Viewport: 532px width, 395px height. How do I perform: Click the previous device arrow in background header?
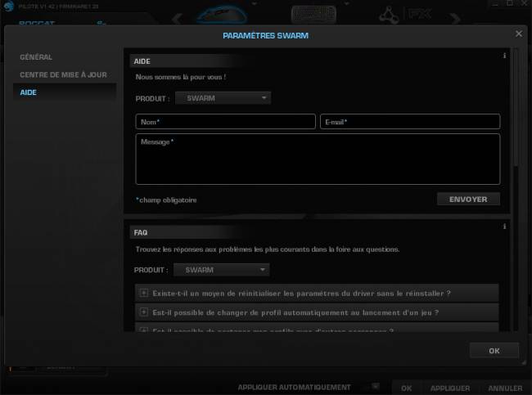click(177, 18)
